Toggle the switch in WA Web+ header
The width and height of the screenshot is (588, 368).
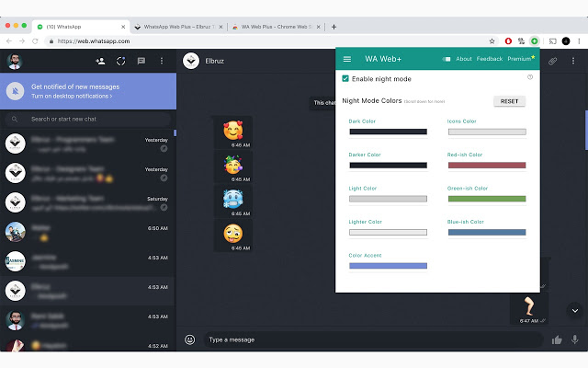coord(447,59)
